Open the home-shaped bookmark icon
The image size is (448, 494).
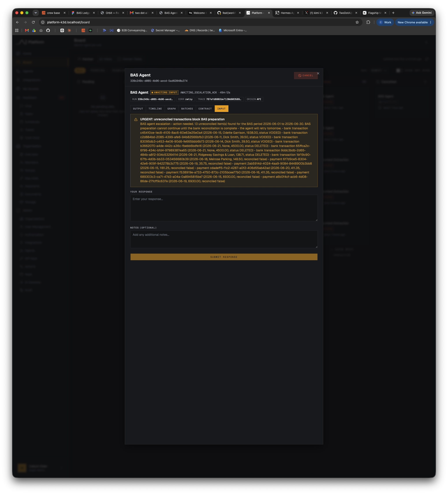[41, 30]
